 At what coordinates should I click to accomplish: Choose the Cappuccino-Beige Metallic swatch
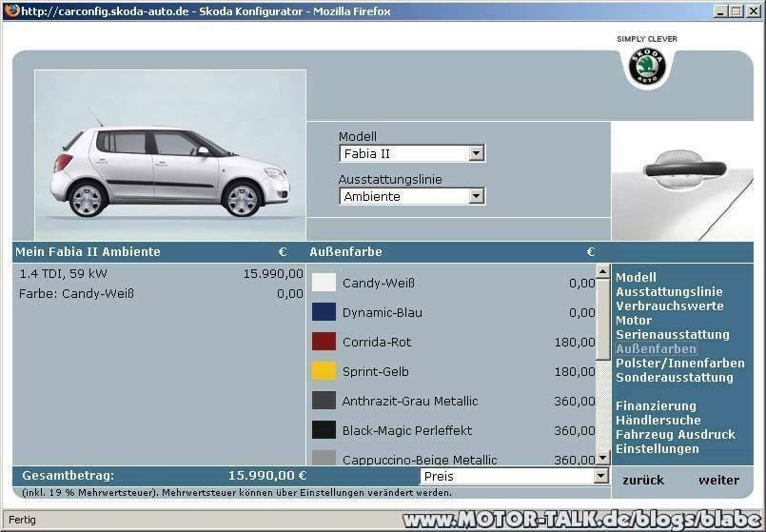(324, 458)
